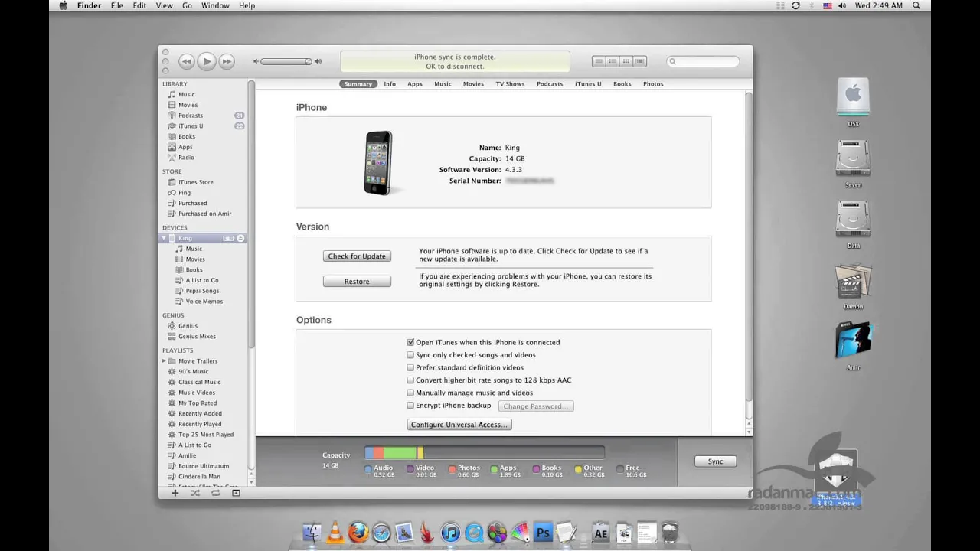This screenshot has width=980, height=551.
Task: Open the Photos tab
Action: 653,84
